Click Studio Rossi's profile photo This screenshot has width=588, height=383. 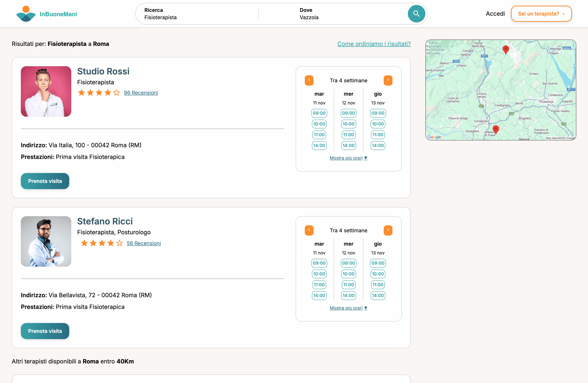tap(46, 91)
